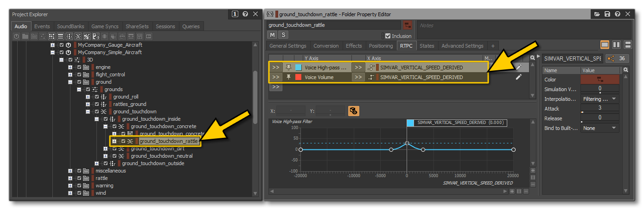
Task: Toggle the sound SFX filter icon in Project Explorer toolbar
Action: tap(87, 36)
